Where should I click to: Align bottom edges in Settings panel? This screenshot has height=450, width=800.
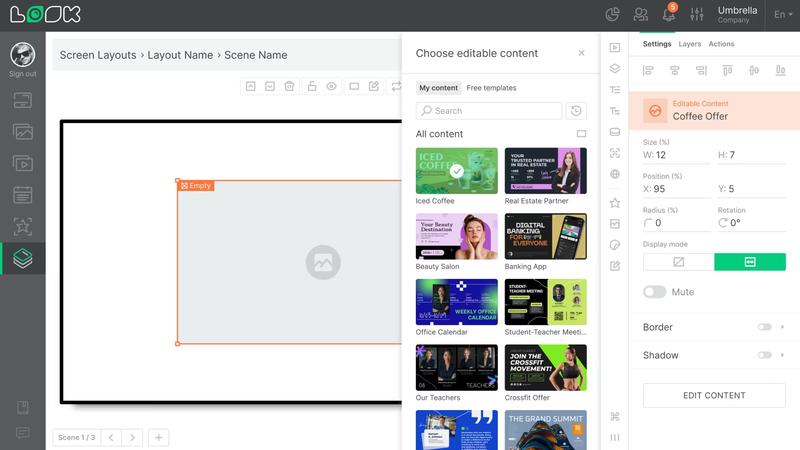tap(781, 70)
